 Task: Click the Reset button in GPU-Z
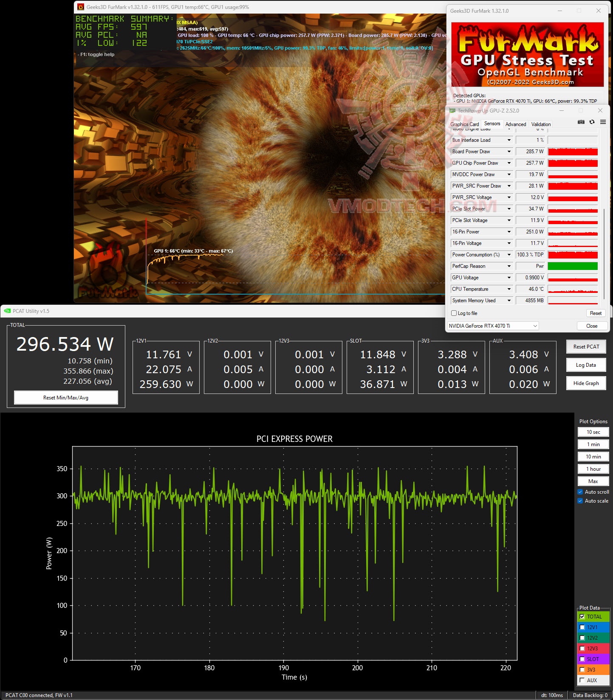pyautogui.click(x=596, y=313)
